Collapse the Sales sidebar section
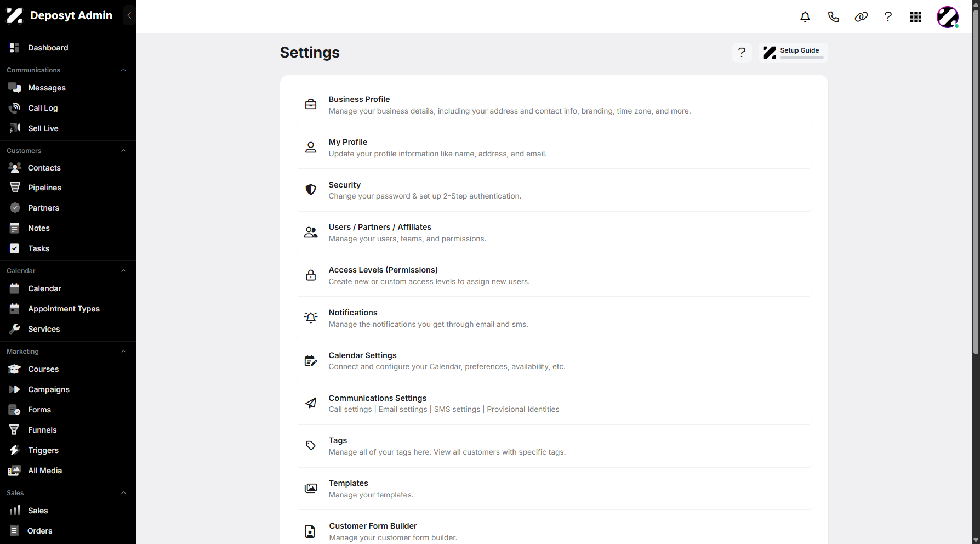 [123, 493]
